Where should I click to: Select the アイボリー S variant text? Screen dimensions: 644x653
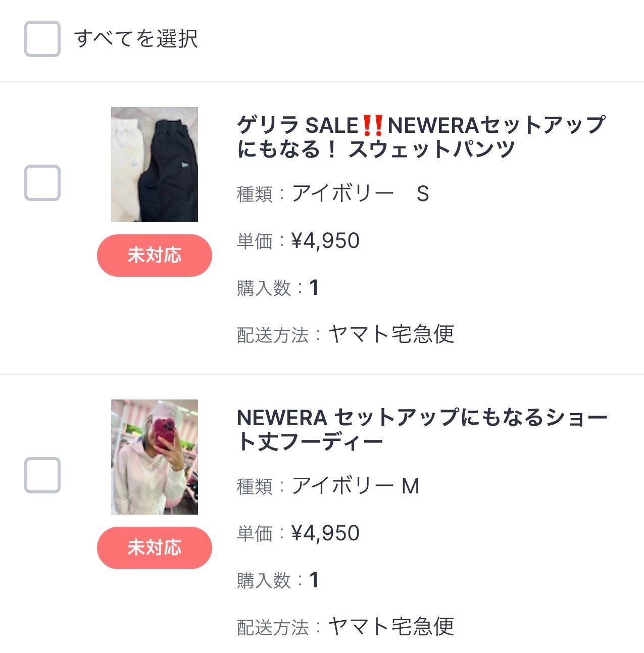pyautogui.click(x=360, y=193)
